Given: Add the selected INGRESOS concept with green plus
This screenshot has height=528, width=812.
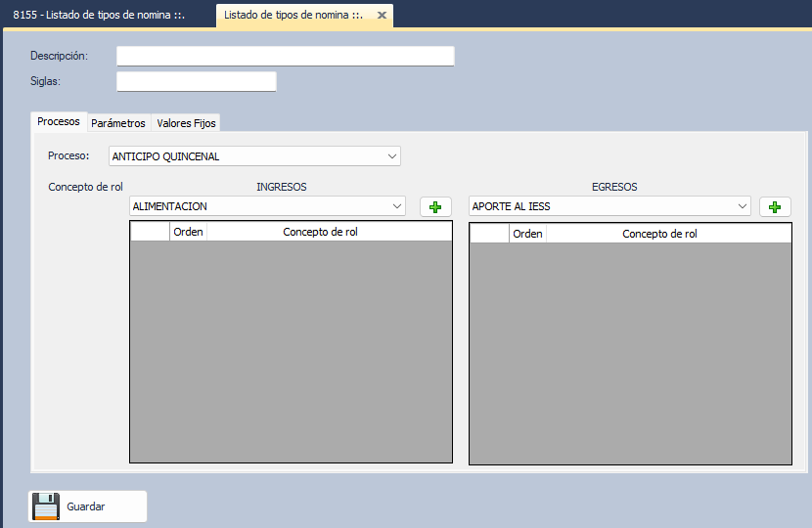Looking at the screenshot, I should 435,207.
